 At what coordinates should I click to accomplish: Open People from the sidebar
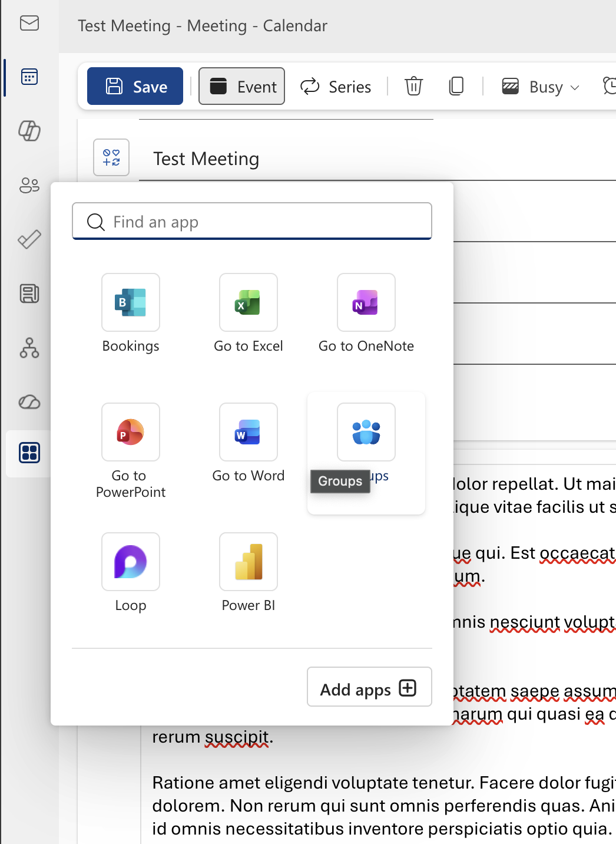click(x=29, y=186)
